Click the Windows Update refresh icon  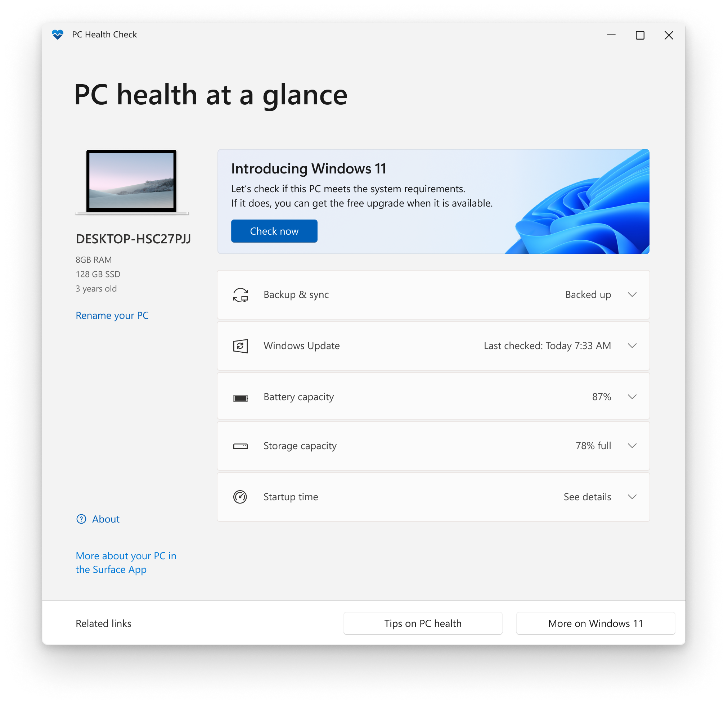coord(239,345)
